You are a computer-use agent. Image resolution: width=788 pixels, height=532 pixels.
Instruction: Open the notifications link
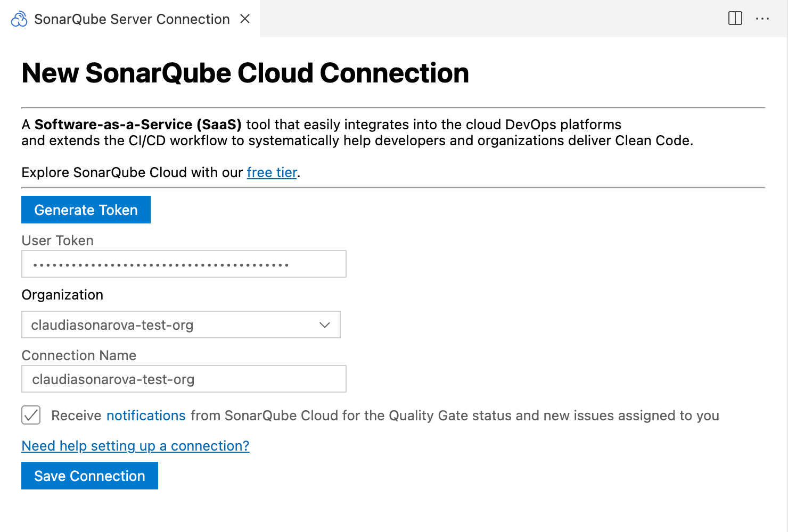pyautogui.click(x=146, y=415)
